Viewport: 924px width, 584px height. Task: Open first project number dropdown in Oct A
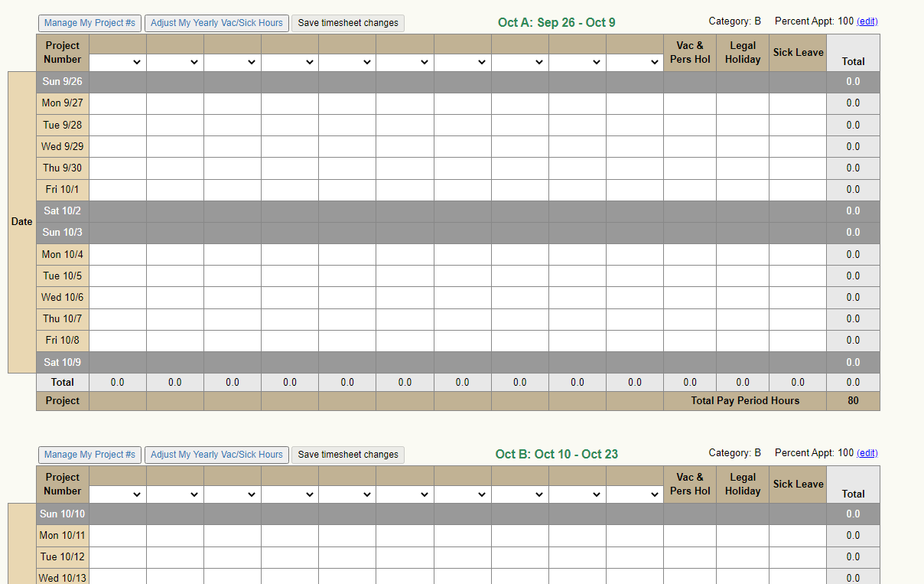click(118, 63)
